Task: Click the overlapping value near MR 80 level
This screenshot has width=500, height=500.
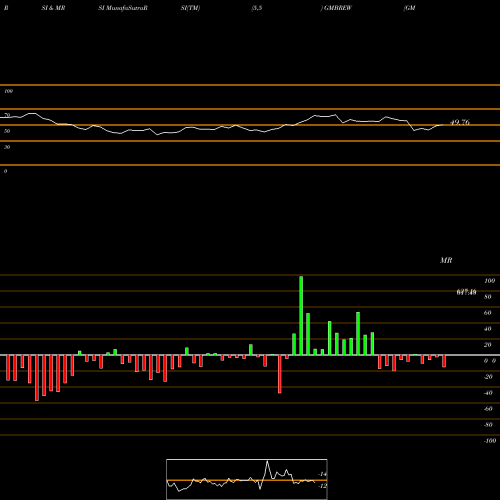Action: point(466,292)
